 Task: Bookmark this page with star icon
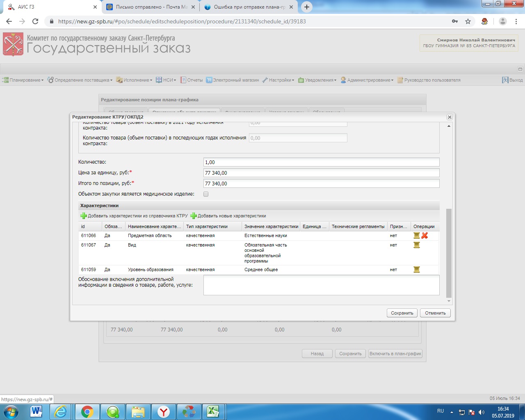(x=468, y=21)
